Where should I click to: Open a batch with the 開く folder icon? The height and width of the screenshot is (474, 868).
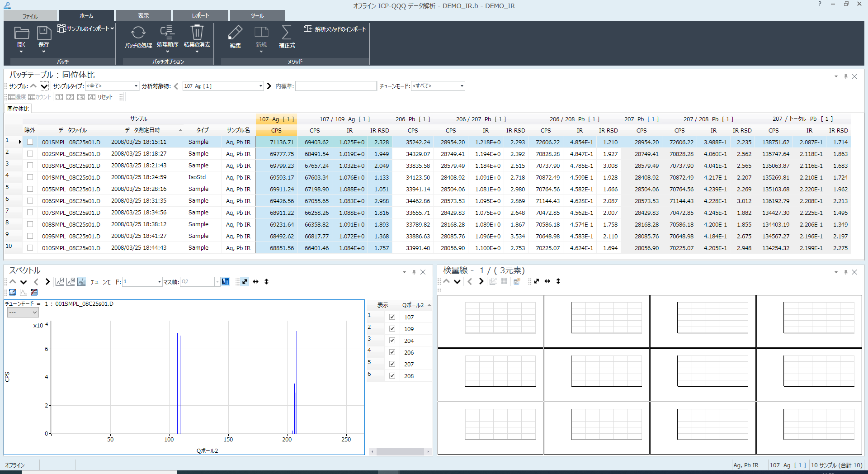point(21,33)
